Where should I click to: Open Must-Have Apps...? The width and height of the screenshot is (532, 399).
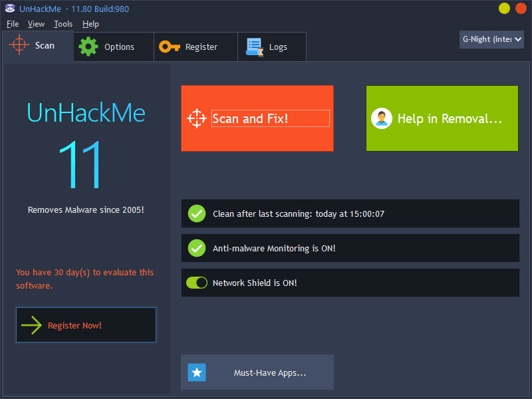point(257,372)
